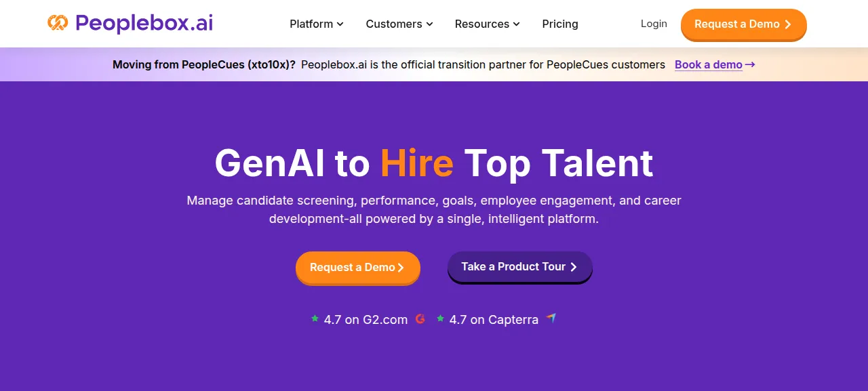Image resolution: width=868 pixels, height=391 pixels.
Task: Open the Customers dropdown menu
Action: tap(399, 24)
